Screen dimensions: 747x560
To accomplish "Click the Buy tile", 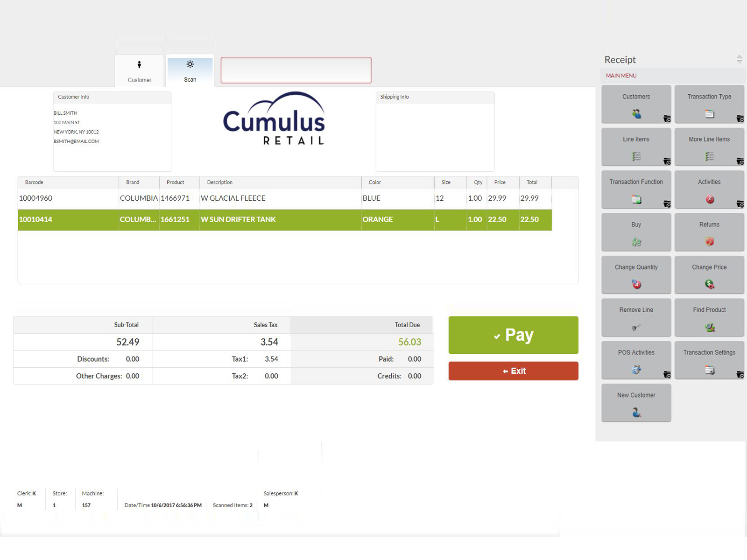I will 636,232.
